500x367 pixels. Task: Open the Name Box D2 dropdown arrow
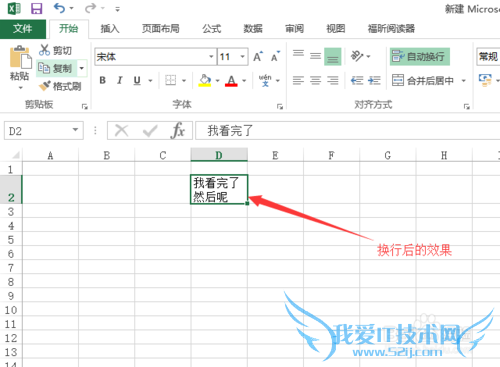tap(75, 130)
